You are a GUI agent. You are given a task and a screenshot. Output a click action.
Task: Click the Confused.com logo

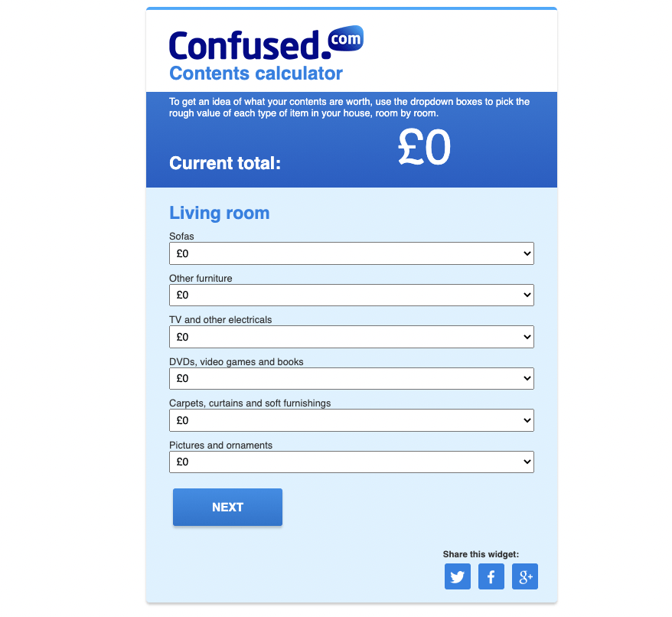coord(266,44)
